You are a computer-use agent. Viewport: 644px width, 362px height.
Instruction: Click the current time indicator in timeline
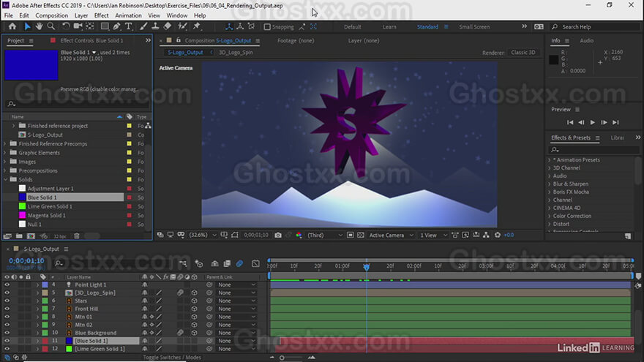coord(367,267)
